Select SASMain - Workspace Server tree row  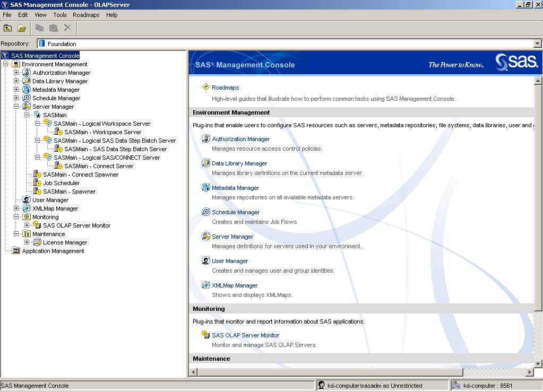click(x=102, y=132)
